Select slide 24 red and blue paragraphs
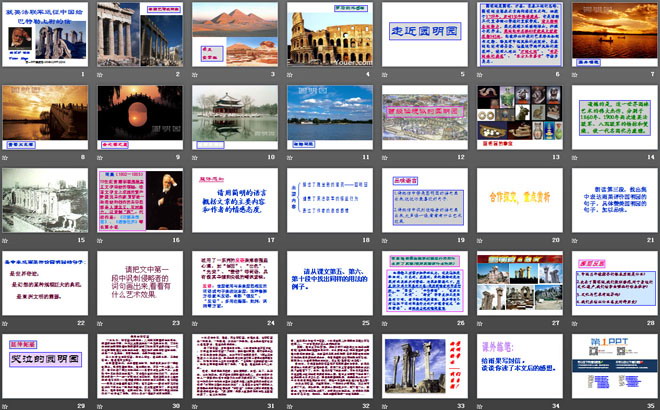Screen dimensions: 660x410 tap(235, 283)
